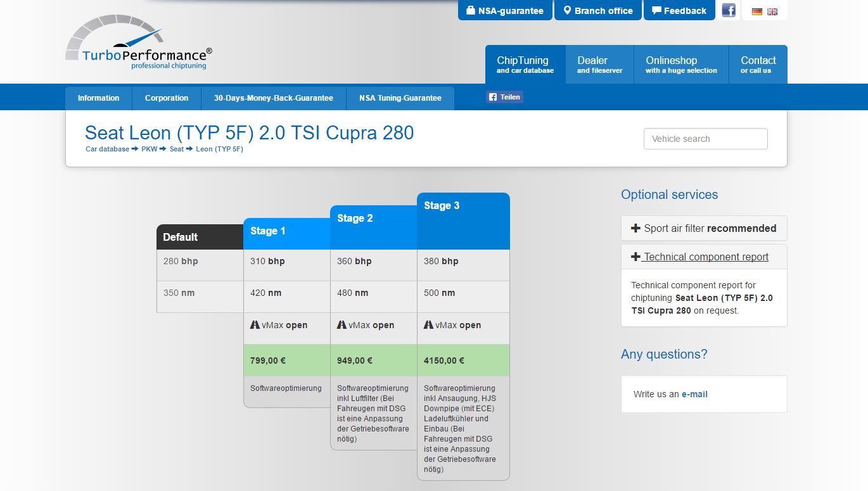Open NSA Tuning-Guarantee menu item
The height and width of the screenshot is (491, 868).
[x=400, y=98]
